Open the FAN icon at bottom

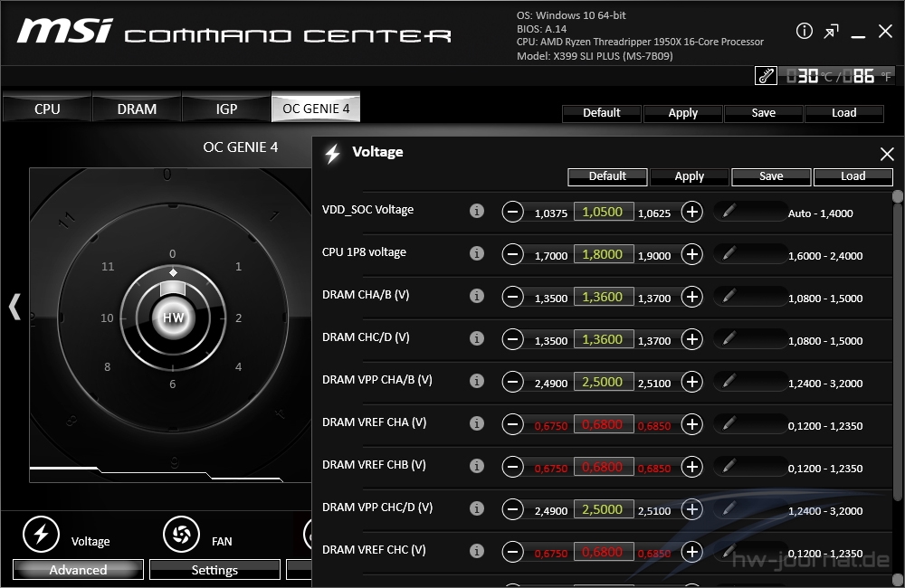point(181,534)
